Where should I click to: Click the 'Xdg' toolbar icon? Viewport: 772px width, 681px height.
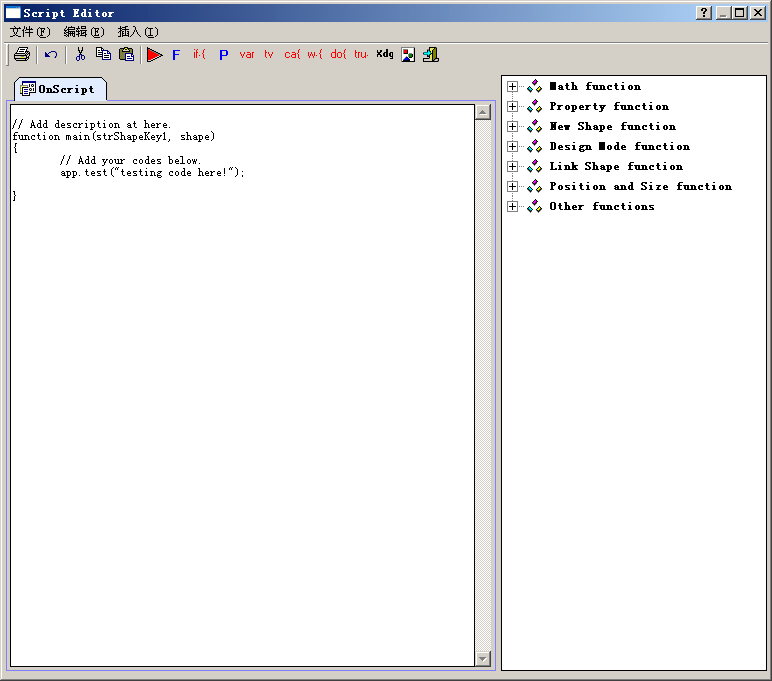(x=385, y=54)
